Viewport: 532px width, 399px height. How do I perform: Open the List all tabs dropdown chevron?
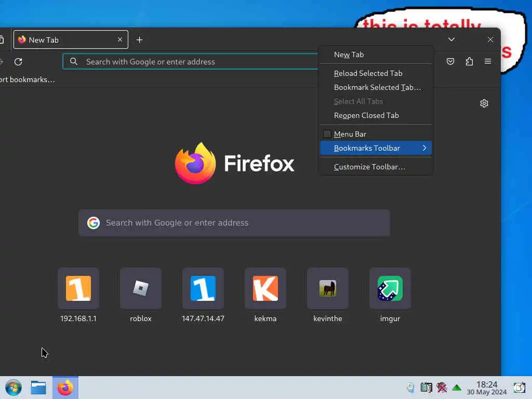(451, 39)
